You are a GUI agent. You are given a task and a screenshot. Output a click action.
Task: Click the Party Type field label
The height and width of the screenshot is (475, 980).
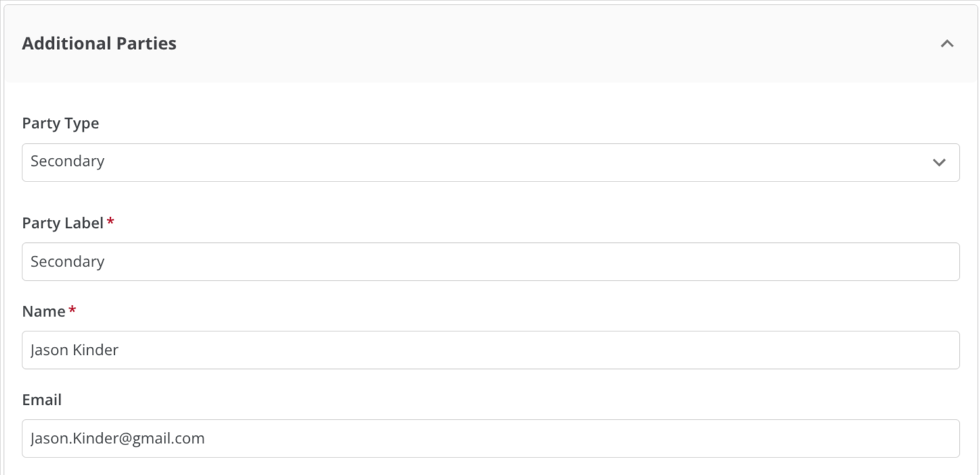(x=61, y=123)
